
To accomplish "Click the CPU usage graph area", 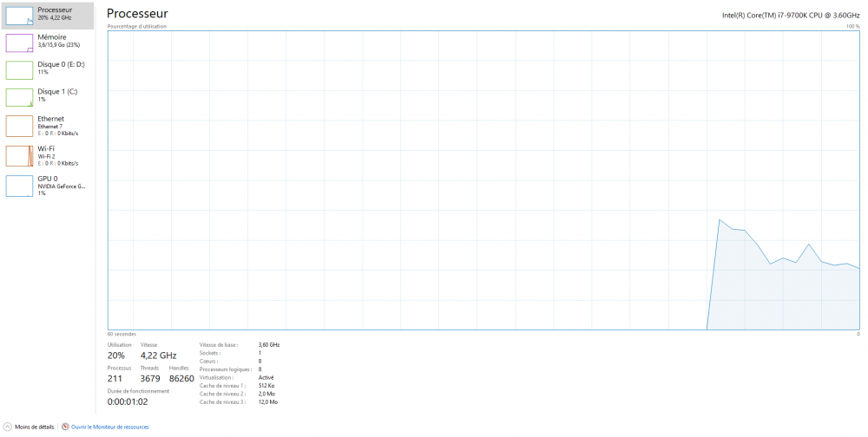I will pyautogui.click(x=483, y=180).
